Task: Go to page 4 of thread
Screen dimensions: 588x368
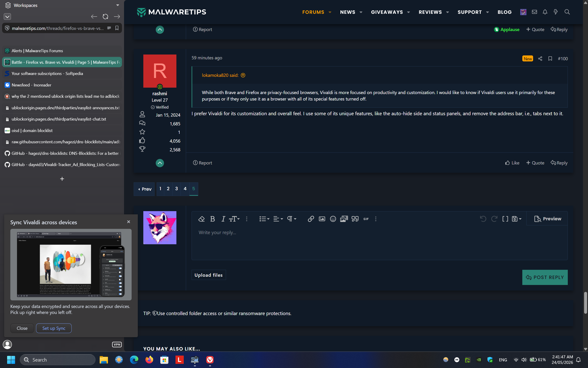Action: 185,189
